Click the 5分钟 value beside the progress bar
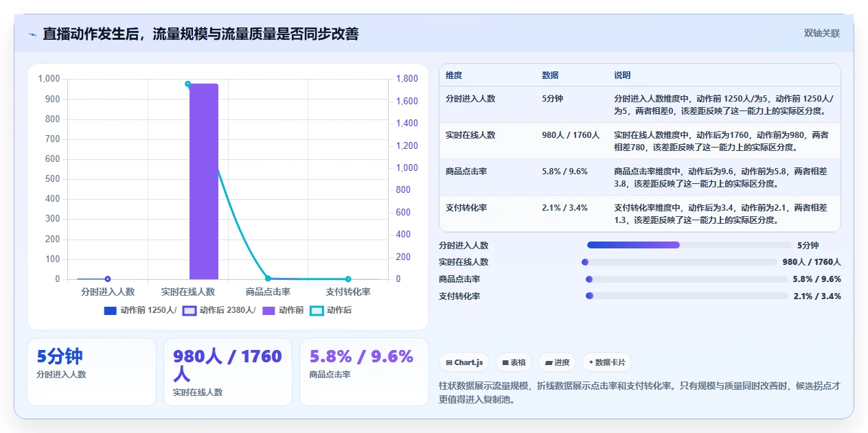868x433 pixels. [x=808, y=245]
